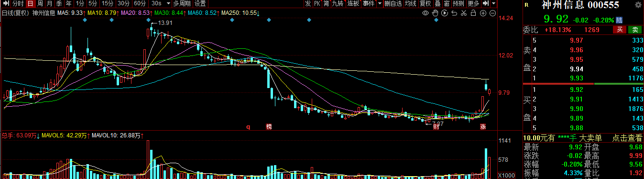
Task: Select the scissors cut tool icon
Action: click(x=464, y=13)
